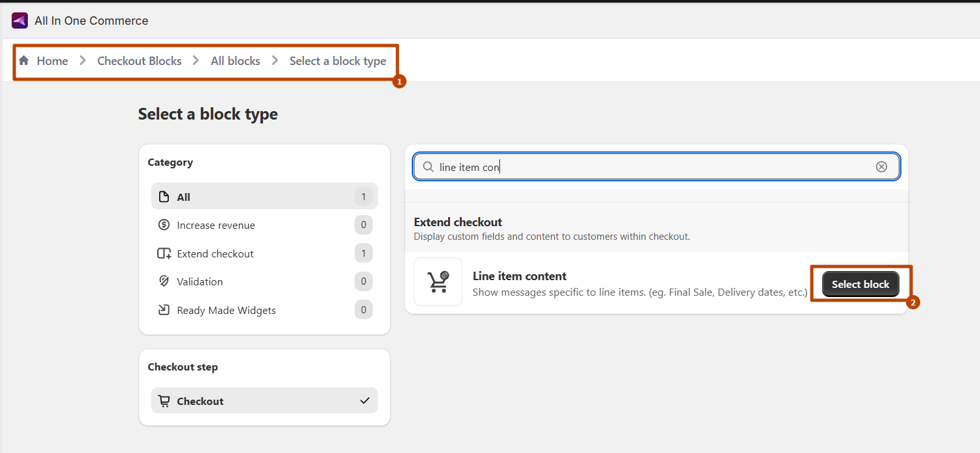The image size is (980, 453).
Task: Click the Increase revenue dollar icon
Action: click(164, 225)
